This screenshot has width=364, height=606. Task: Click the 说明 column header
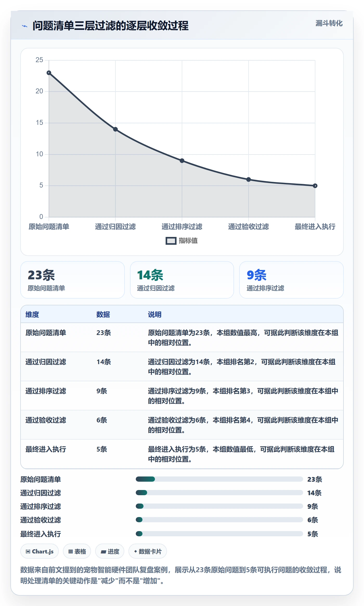coord(155,314)
